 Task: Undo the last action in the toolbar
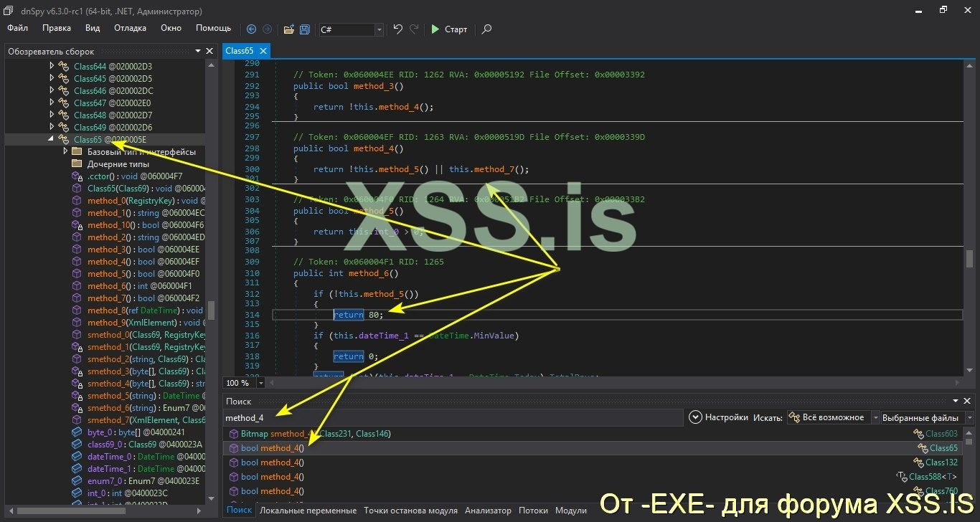pyautogui.click(x=398, y=29)
